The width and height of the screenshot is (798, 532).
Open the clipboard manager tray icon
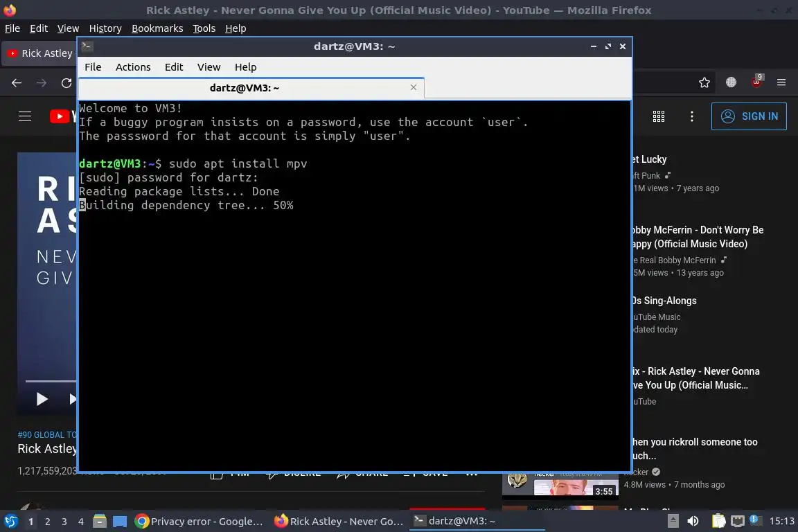pyautogui.click(x=718, y=521)
